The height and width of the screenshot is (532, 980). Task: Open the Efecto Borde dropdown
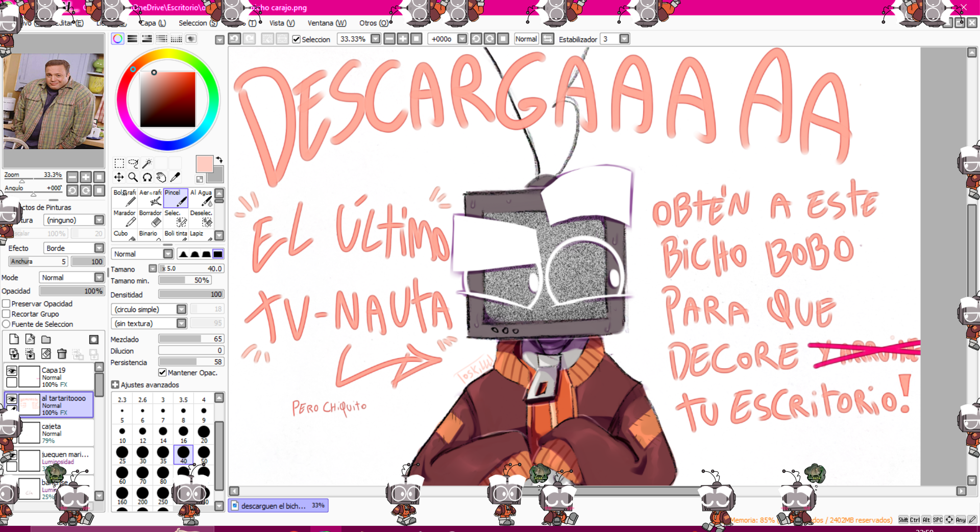pos(100,248)
